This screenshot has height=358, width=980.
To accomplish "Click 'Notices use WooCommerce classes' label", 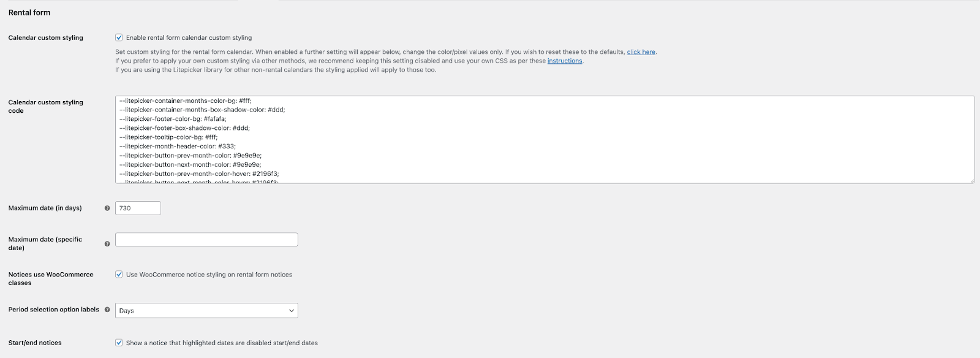I will [x=51, y=279].
